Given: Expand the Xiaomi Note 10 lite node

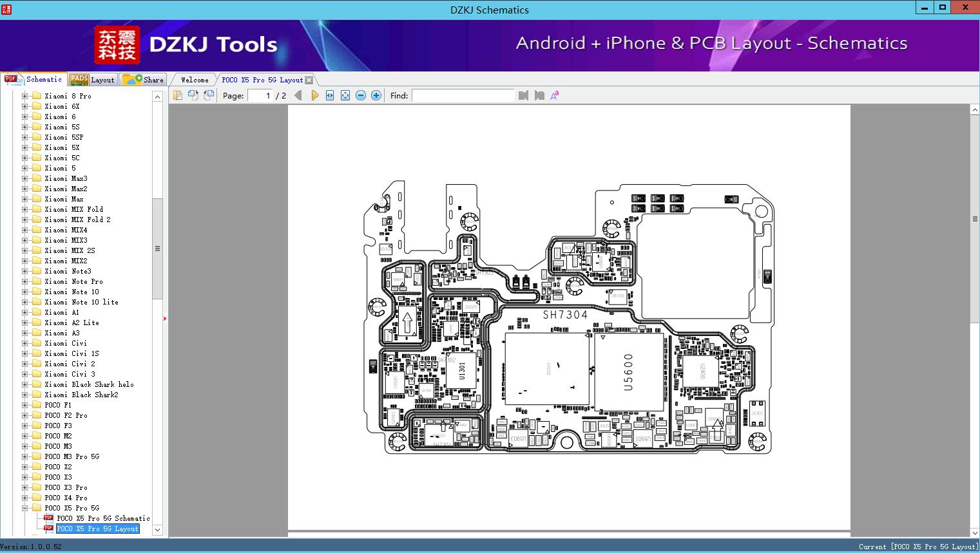Looking at the screenshot, I should click(x=25, y=302).
